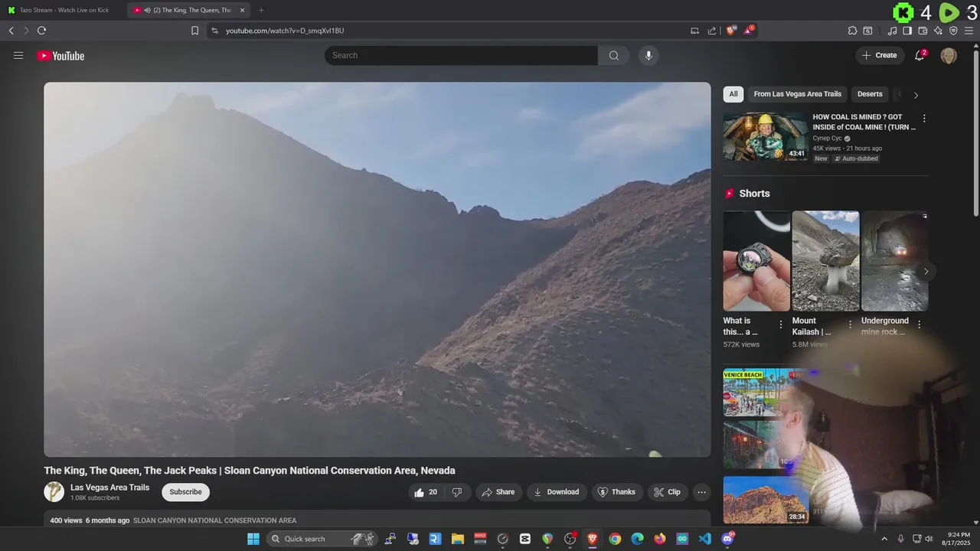This screenshot has width=980, height=551.
Task: Select From Las Vegas Area Trails chip
Action: pyautogui.click(x=797, y=94)
